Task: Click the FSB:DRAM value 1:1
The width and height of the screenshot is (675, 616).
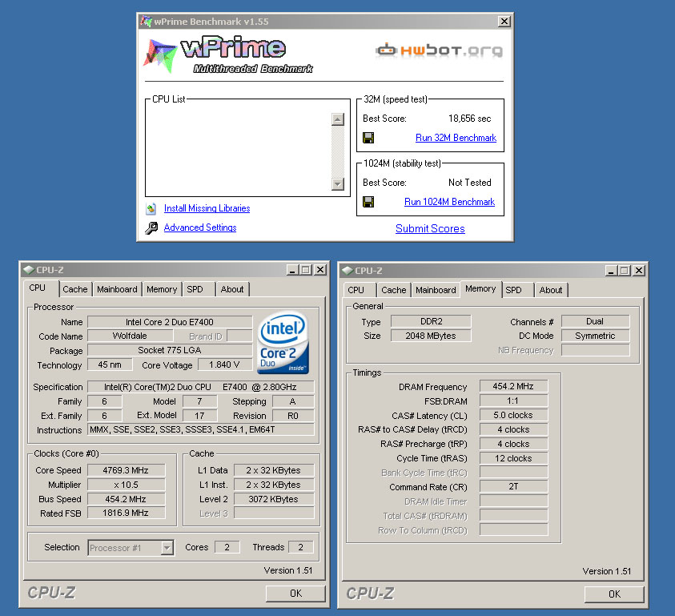Action: point(513,401)
